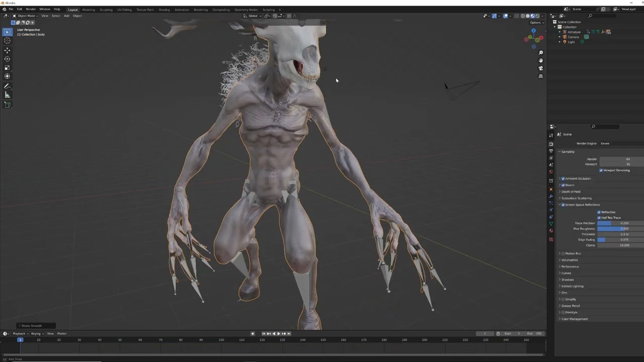Enable Simplify checkbox
644x362 pixels.
tap(563, 299)
